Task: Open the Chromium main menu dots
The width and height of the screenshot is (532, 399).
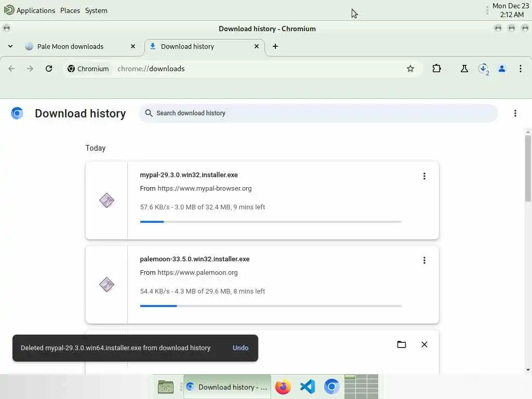Action: (x=521, y=69)
